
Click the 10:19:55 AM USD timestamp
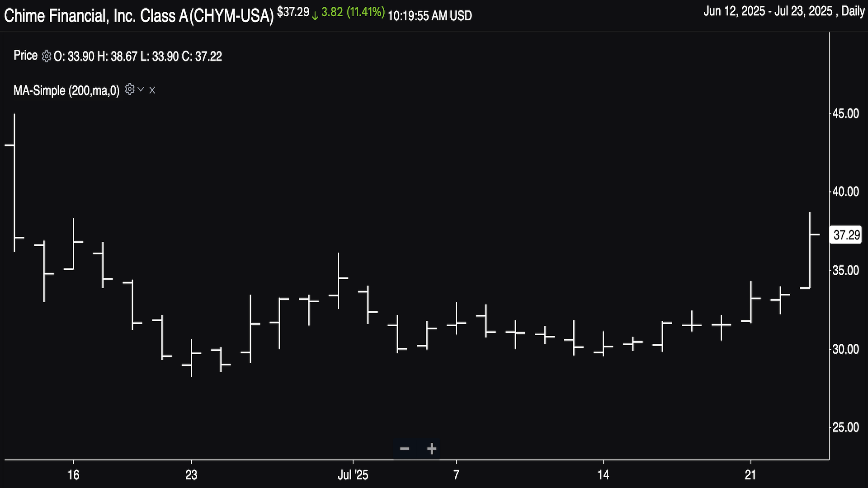coord(430,16)
